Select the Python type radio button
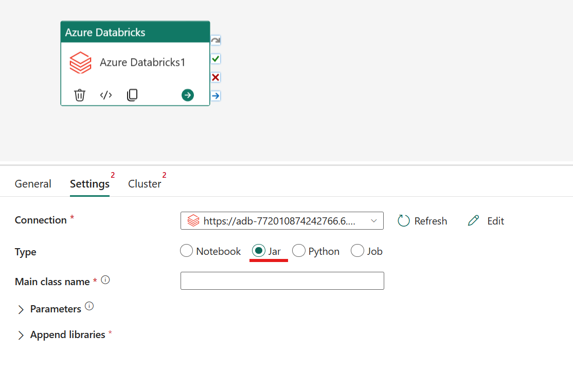The width and height of the screenshot is (573, 392). 298,251
